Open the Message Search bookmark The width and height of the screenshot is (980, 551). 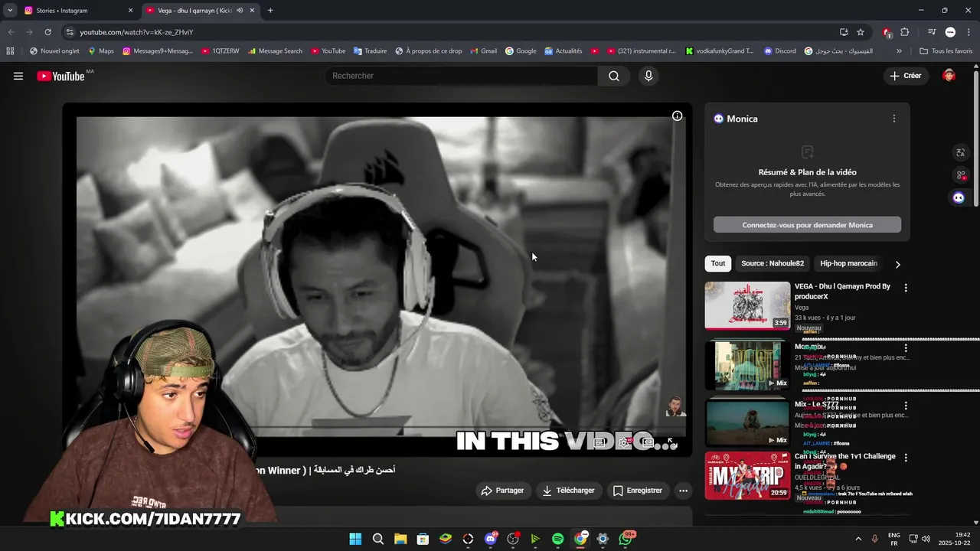tap(275, 51)
